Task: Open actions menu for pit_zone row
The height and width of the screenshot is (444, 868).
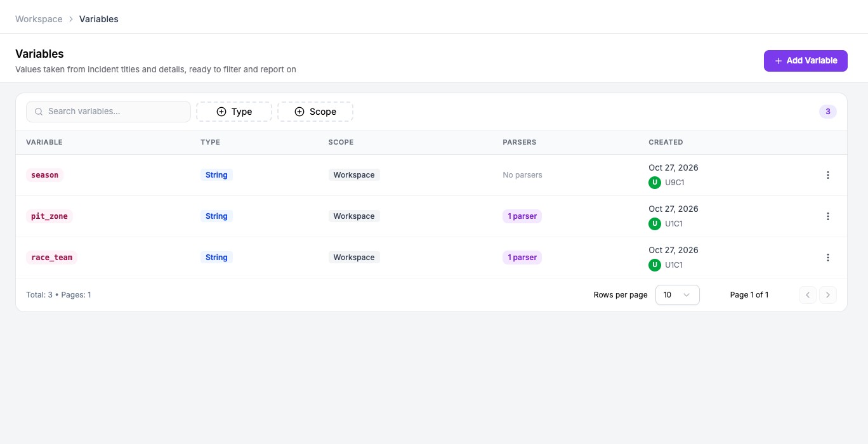Action: coord(827,216)
